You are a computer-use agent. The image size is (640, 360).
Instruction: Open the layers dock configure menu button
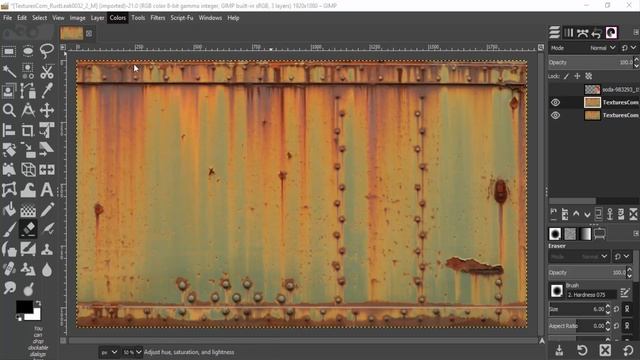636,32
